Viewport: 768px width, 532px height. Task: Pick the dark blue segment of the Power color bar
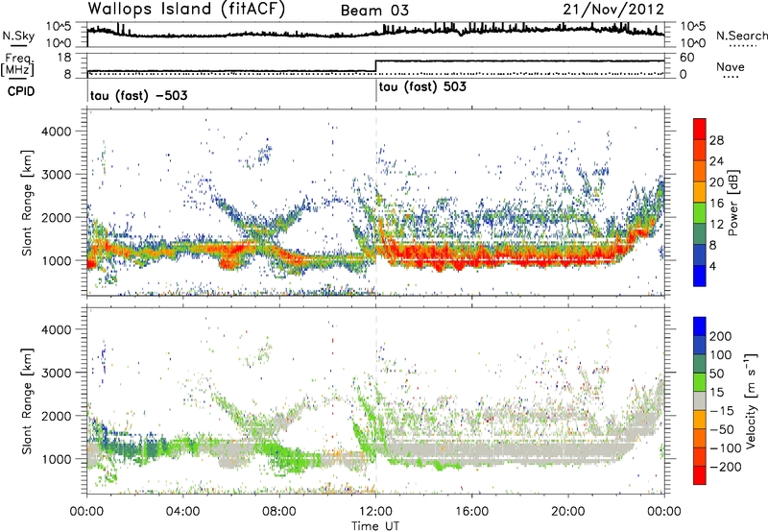coord(700,255)
